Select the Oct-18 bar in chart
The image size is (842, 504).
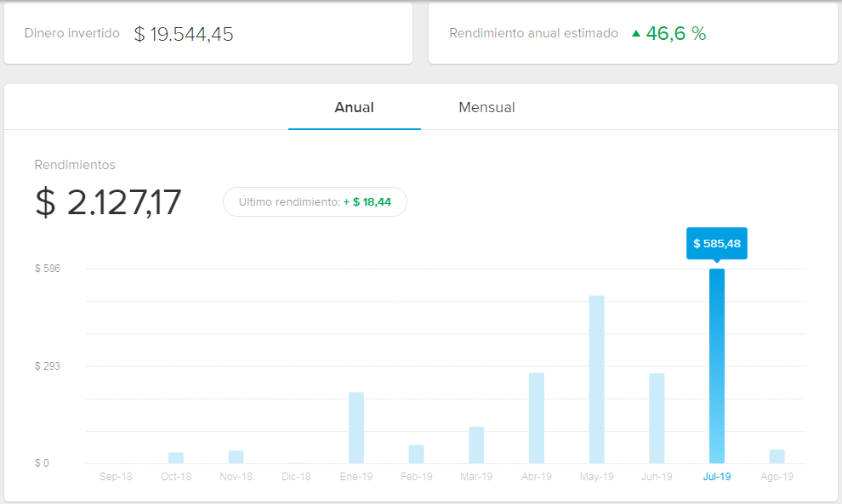click(175, 458)
